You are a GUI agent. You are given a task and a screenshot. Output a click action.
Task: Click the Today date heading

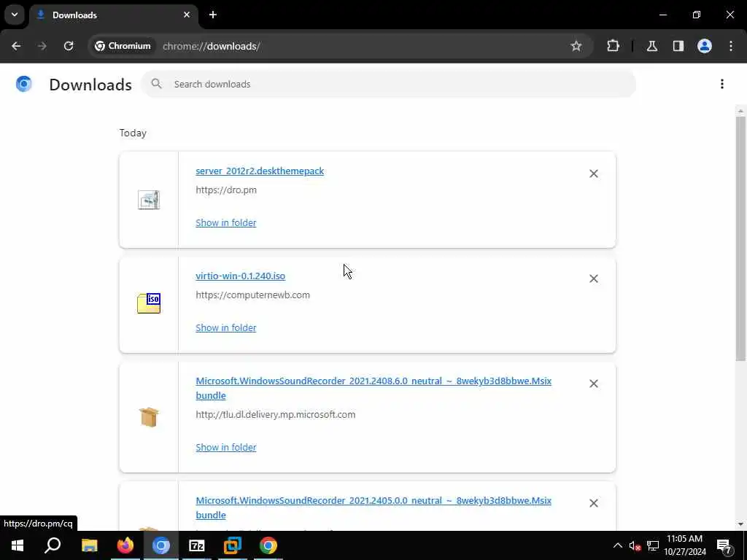point(133,133)
